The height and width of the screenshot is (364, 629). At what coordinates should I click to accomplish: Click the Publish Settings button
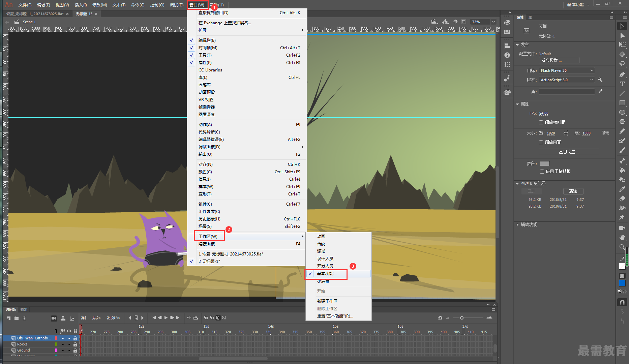(559, 60)
